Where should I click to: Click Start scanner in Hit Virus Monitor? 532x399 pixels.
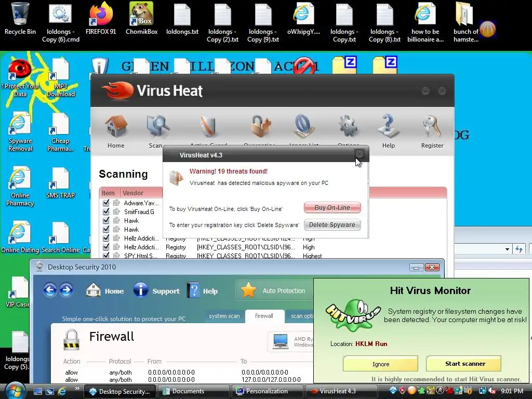click(x=464, y=364)
